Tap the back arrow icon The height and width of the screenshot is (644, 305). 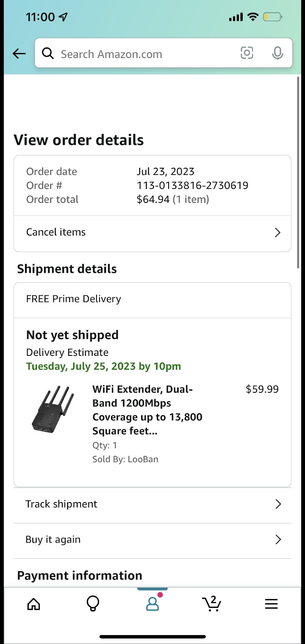(x=19, y=54)
